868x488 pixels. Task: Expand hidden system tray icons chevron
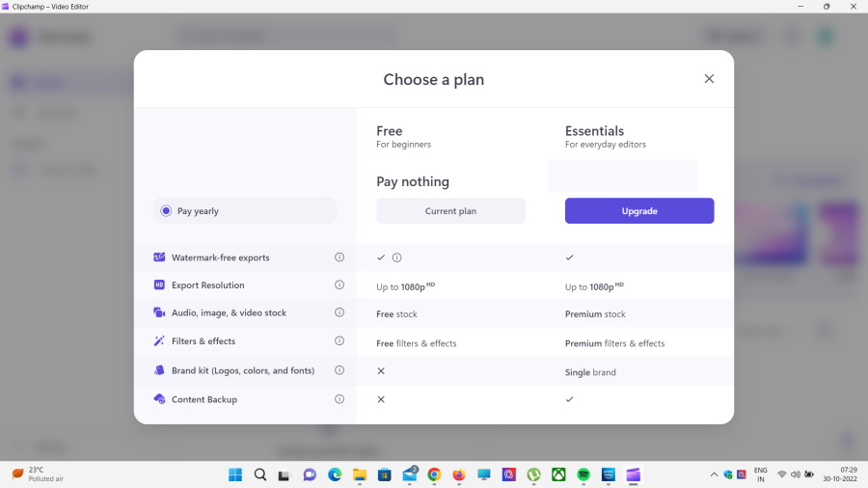coord(714,474)
